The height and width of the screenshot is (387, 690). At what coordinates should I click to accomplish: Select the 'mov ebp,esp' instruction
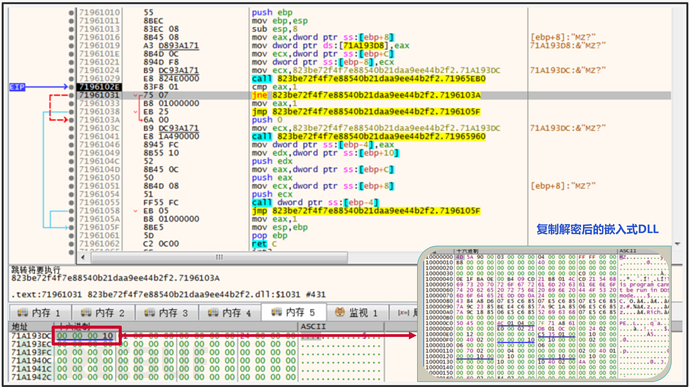pos(280,21)
